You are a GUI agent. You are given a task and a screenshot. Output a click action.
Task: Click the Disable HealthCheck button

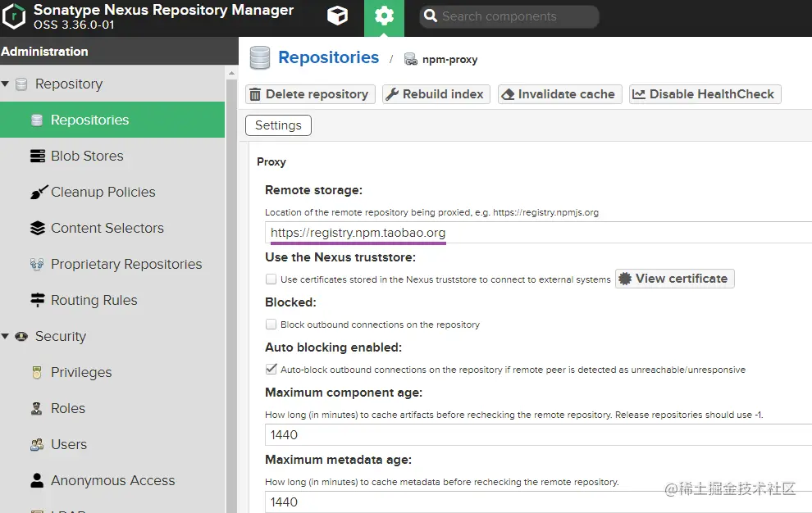(x=705, y=94)
